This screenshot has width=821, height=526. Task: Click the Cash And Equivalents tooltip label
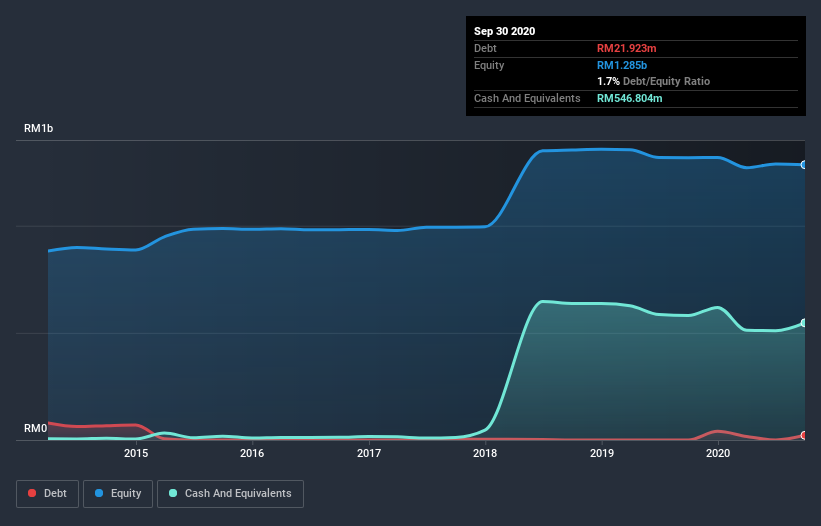(527, 98)
